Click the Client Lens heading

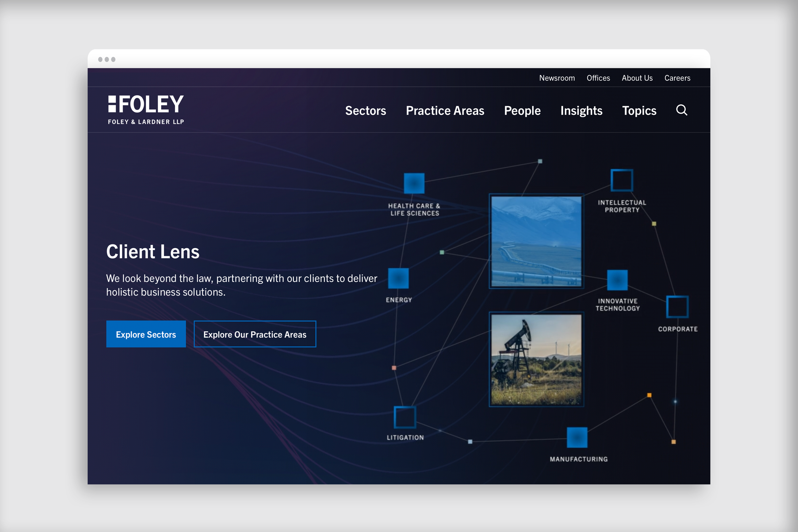pyautogui.click(x=153, y=252)
